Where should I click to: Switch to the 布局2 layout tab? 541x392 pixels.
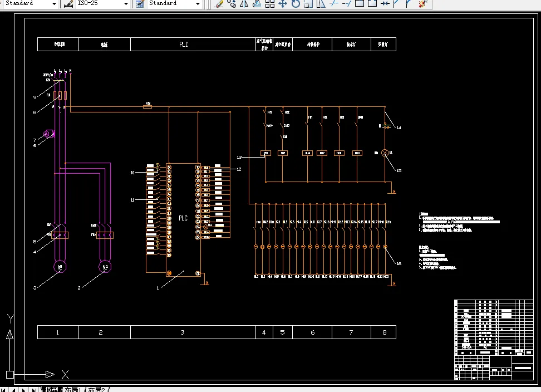96,389
